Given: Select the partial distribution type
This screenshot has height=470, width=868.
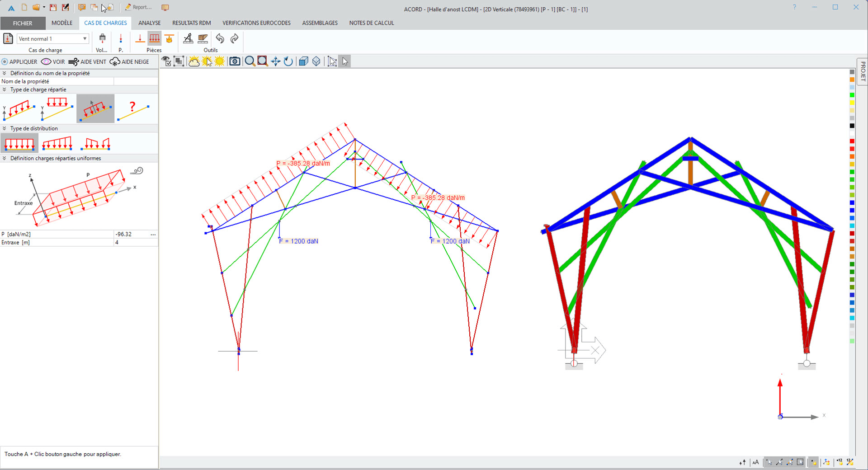Looking at the screenshot, I should point(95,144).
